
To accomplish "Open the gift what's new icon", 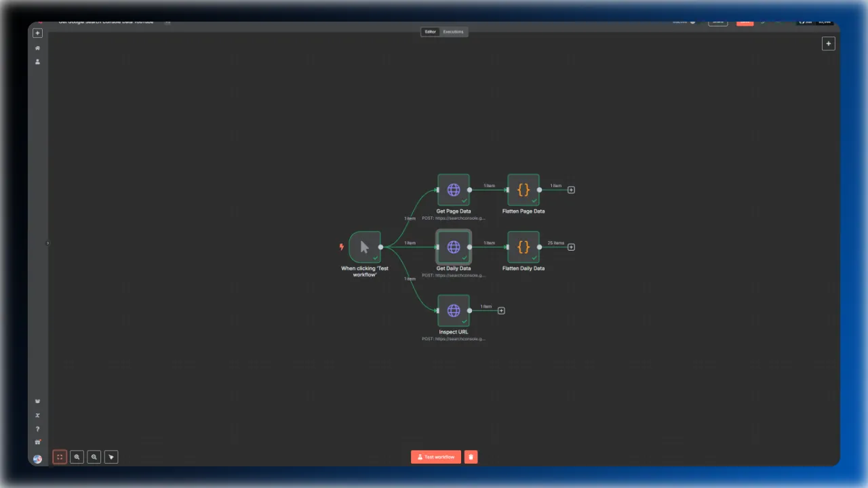I will click(x=37, y=443).
